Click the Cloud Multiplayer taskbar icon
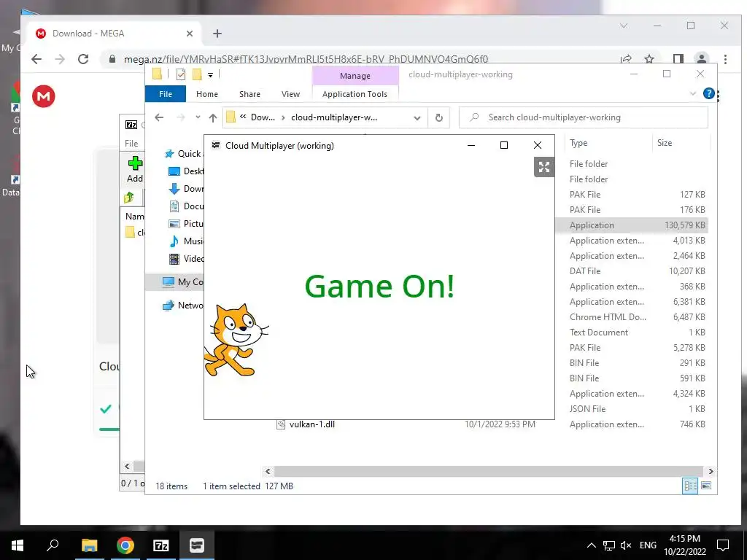 pos(197,545)
